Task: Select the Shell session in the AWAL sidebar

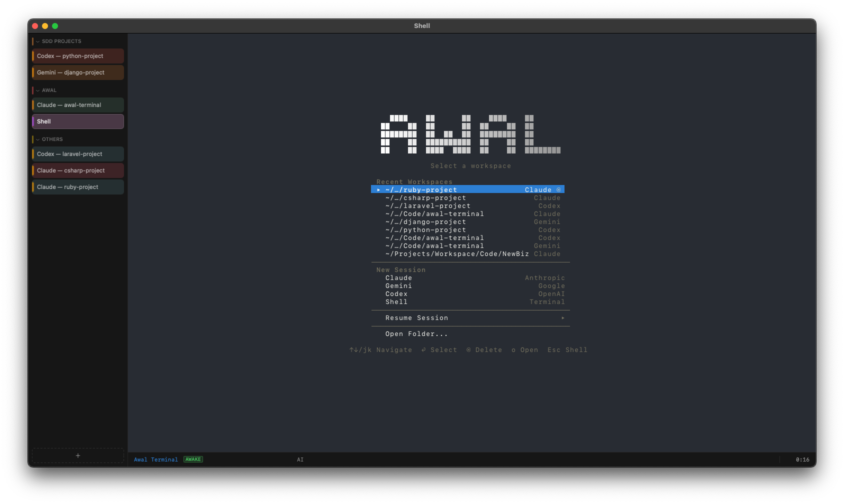Action: pyautogui.click(x=77, y=121)
